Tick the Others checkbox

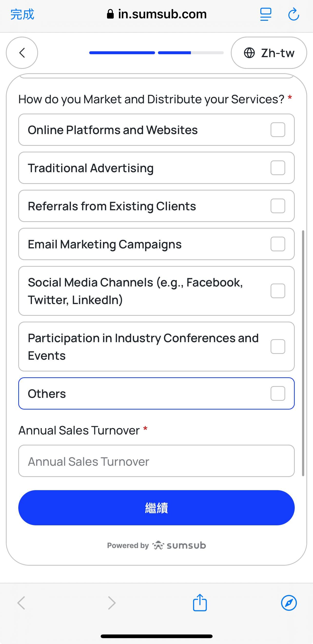pyautogui.click(x=278, y=393)
